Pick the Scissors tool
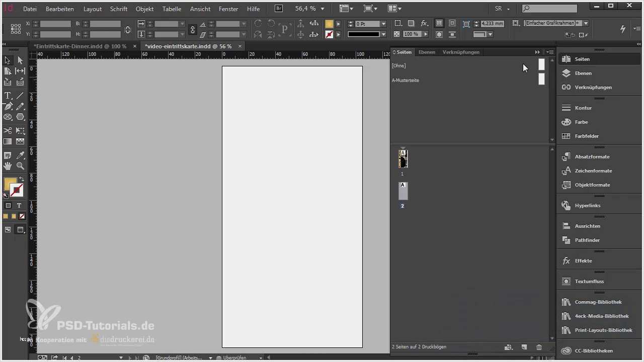The height and width of the screenshot is (362, 644). coord(8,131)
